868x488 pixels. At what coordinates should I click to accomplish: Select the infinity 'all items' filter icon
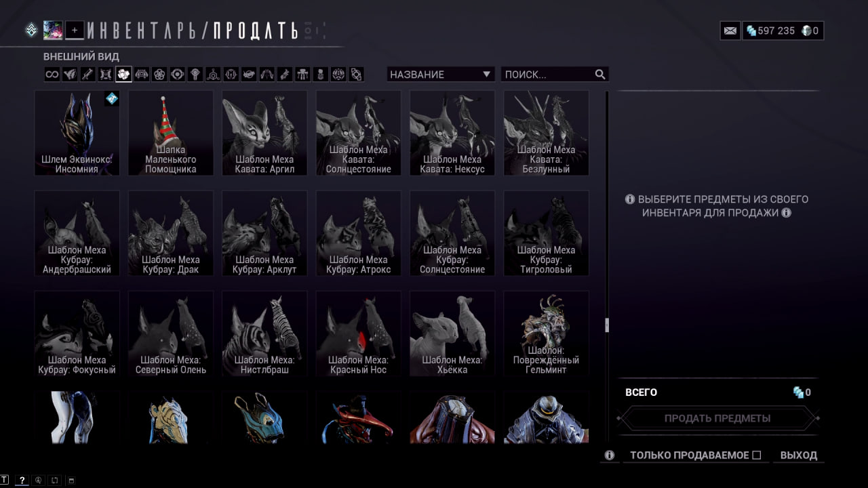point(52,75)
